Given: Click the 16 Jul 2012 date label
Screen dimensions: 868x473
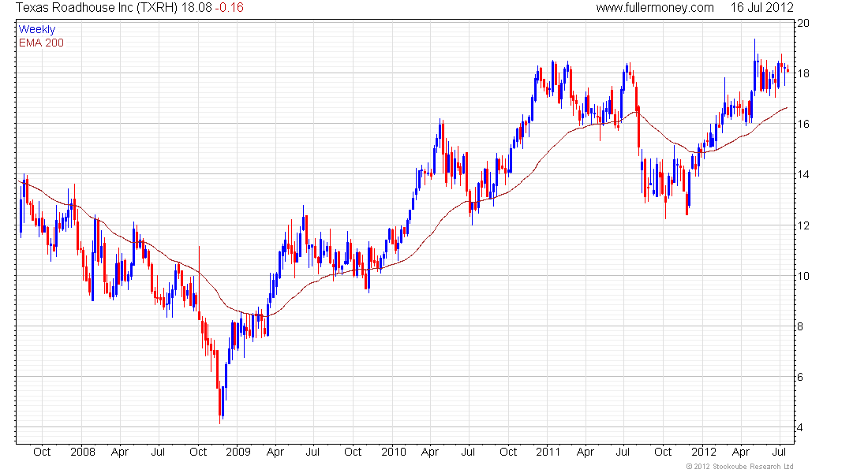Looking at the screenshot, I should point(761,8).
